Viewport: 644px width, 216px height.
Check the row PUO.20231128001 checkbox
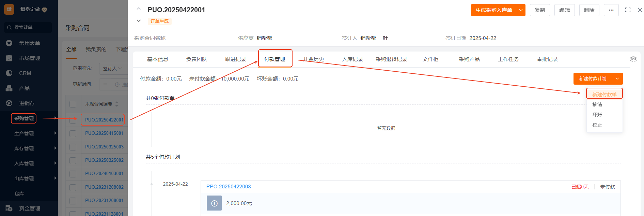73,214
